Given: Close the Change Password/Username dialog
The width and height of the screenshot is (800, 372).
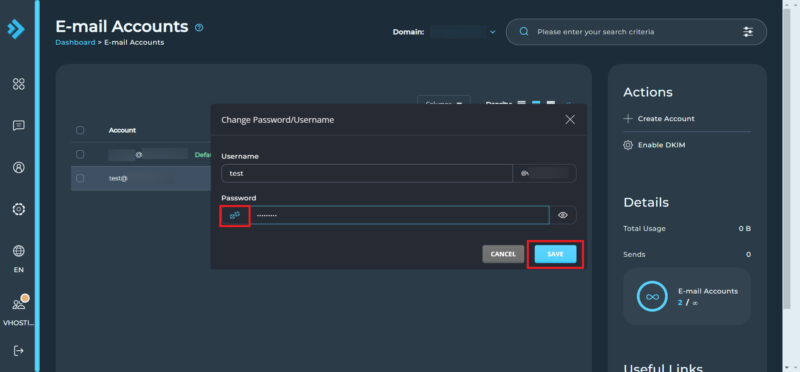Looking at the screenshot, I should (x=570, y=119).
